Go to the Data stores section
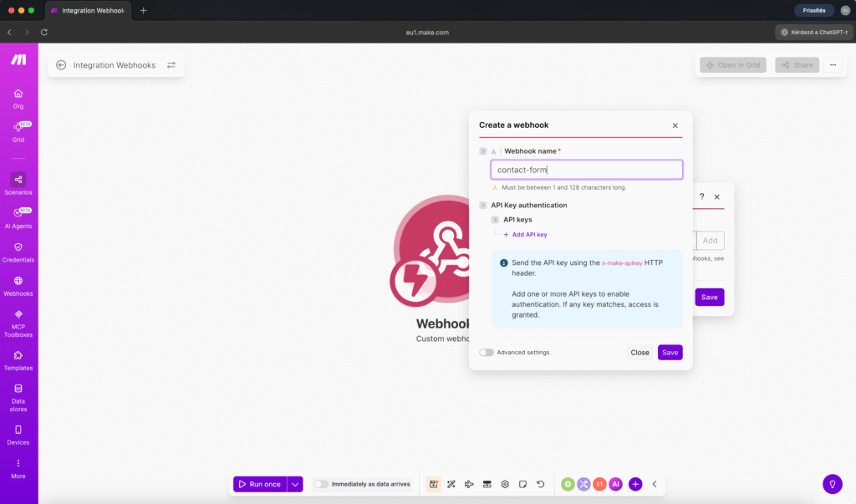The height and width of the screenshot is (504, 856). [18, 400]
